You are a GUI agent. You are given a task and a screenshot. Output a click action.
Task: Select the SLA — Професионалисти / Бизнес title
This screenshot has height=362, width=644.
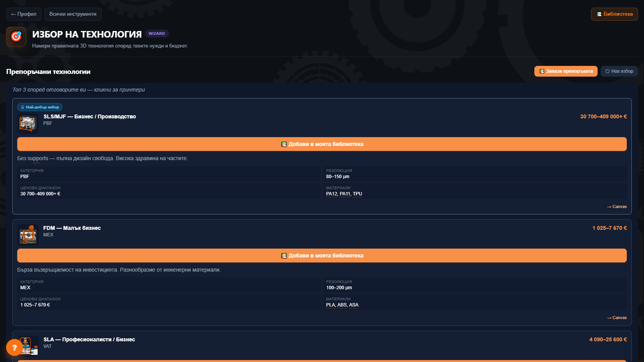[89, 339]
